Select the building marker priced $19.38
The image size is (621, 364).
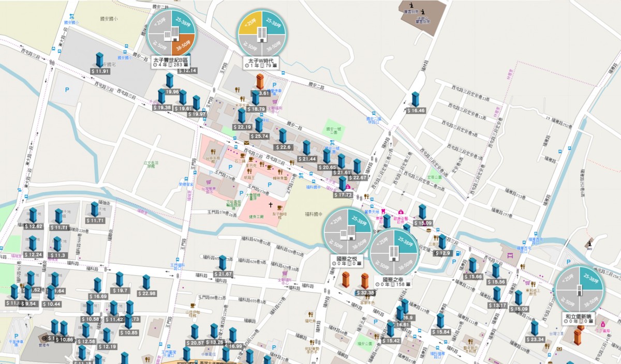pos(161,97)
